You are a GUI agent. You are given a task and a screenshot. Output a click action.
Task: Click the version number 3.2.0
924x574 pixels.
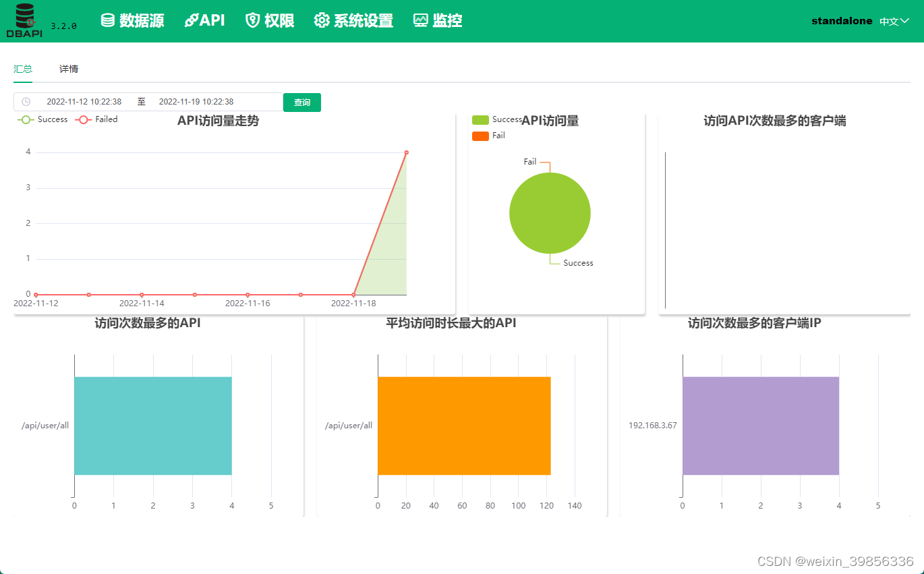click(64, 26)
